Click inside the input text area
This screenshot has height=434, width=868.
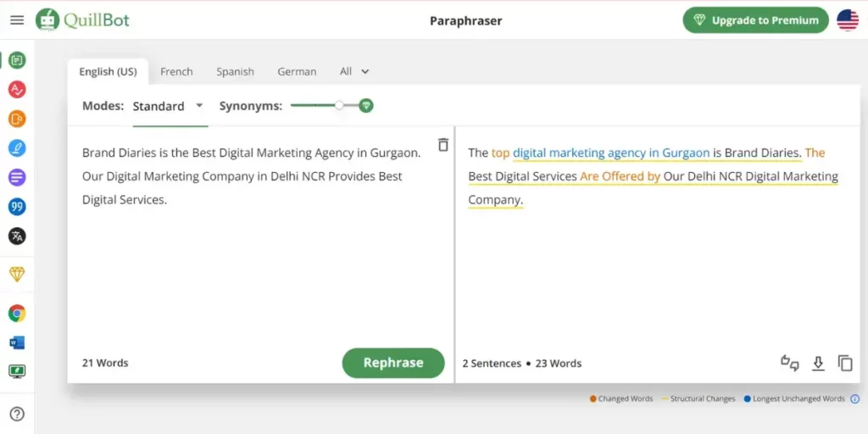point(260,238)
